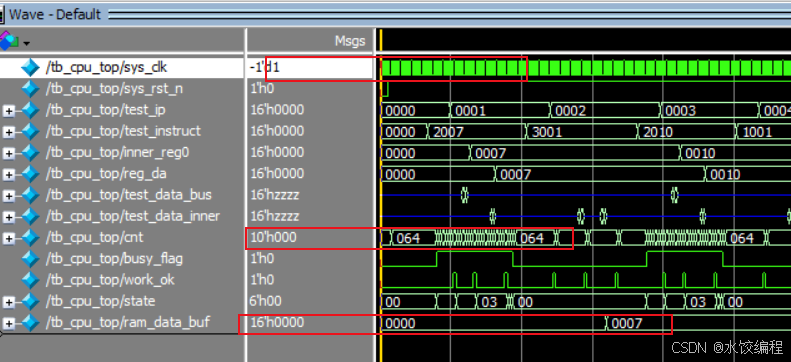Image resolution: width=791 pixels, height=362 pixels.
Task: Click the diamond icon beside test_instruct
Action: (x=30, y=131)
